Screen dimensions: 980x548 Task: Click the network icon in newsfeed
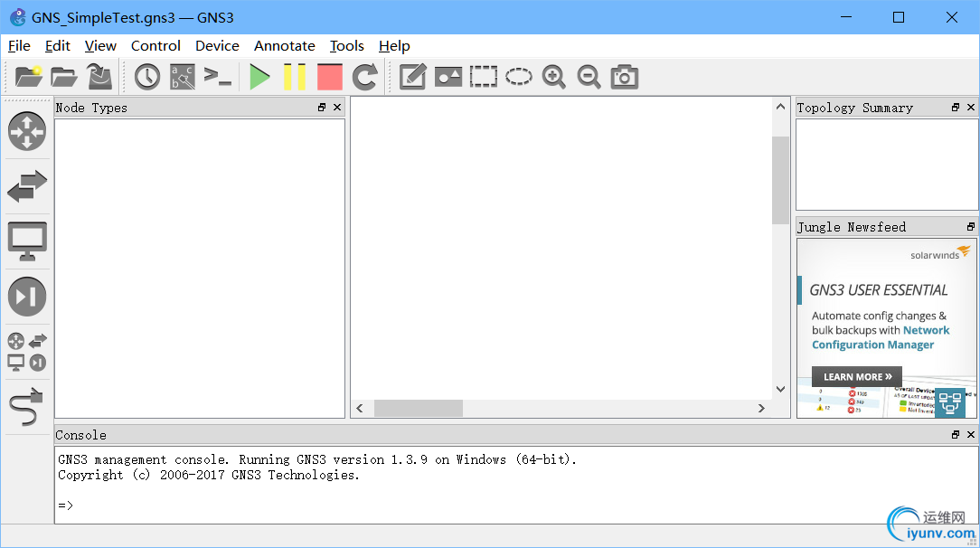click(950, 402)
